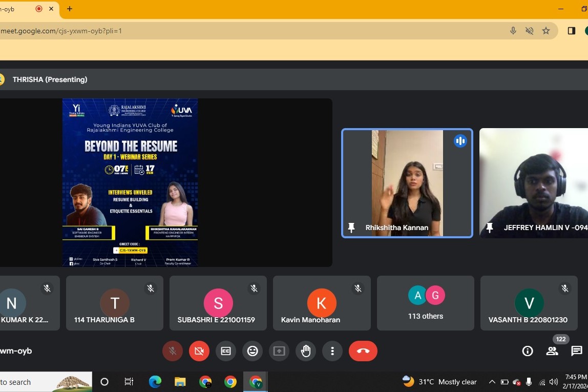Click the muted mic icon on Kavin Manoharan tile

pyautogui.click(x=358, y=288)
